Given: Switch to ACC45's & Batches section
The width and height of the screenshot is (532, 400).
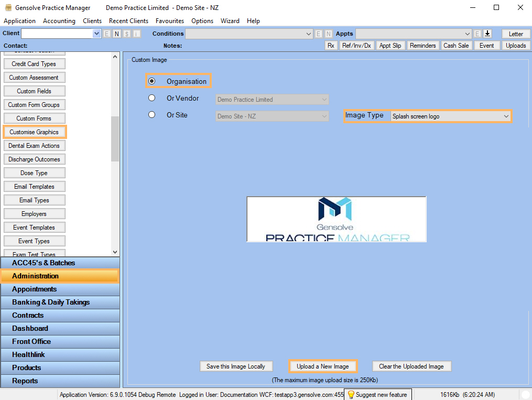Looking at the screenshot, I should point(60,263).
